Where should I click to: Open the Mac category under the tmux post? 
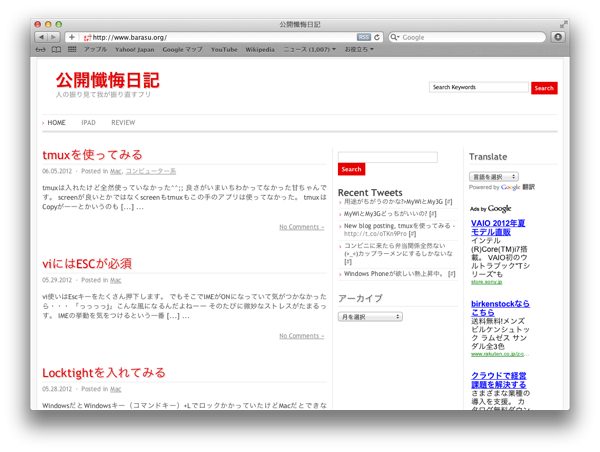coord(116,171)
